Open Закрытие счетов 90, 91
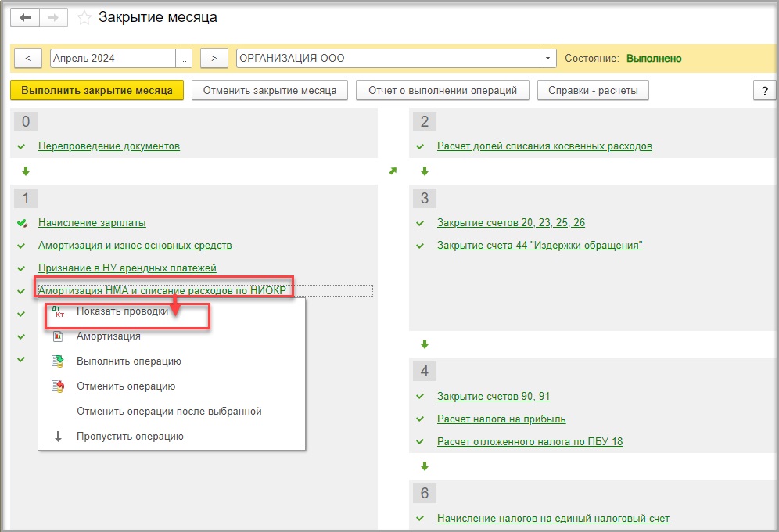 pyautogui.click(x=494, y=397)
